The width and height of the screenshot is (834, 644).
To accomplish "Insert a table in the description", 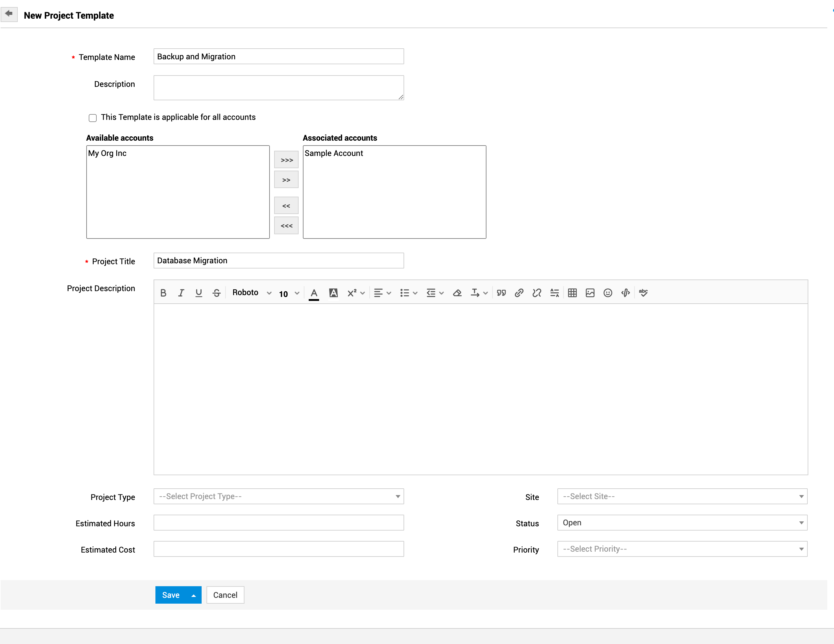I will coord(572,293).
